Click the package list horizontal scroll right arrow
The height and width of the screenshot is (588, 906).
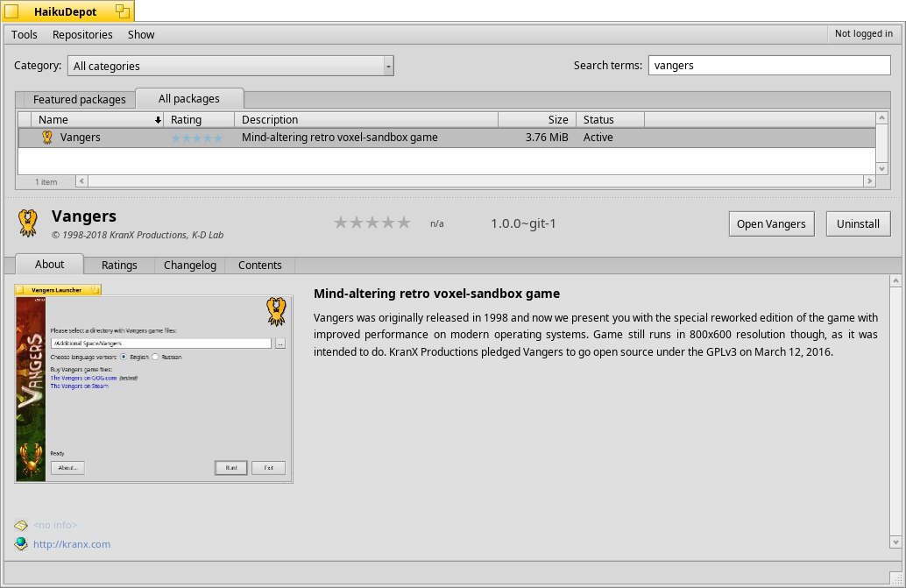[869, 181]
